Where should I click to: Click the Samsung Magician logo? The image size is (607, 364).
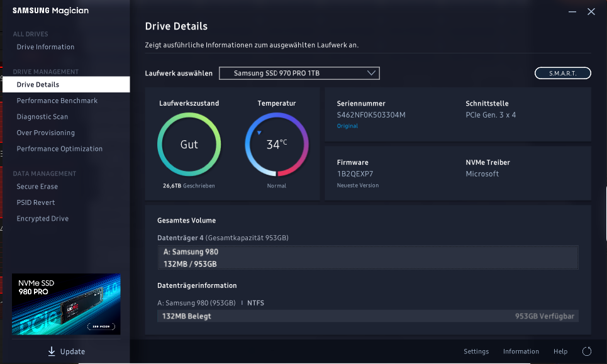51,11
